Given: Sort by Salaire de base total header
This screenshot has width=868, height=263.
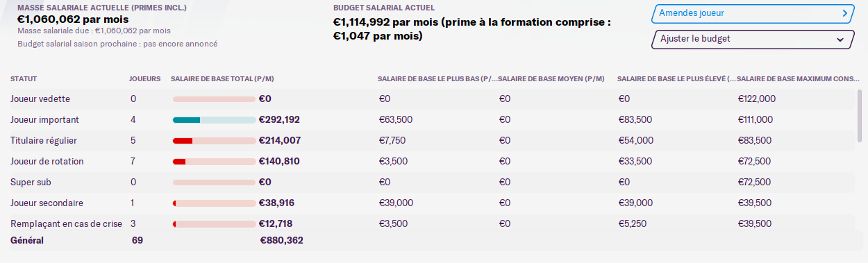Looking at the screenshot, I should point(227,78).
